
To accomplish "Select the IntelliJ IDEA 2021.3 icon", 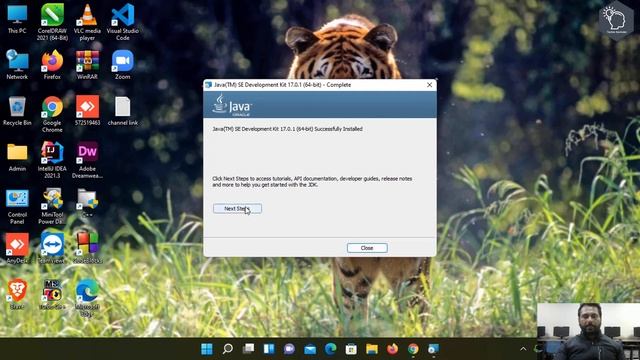I will [x=52, y=160].
